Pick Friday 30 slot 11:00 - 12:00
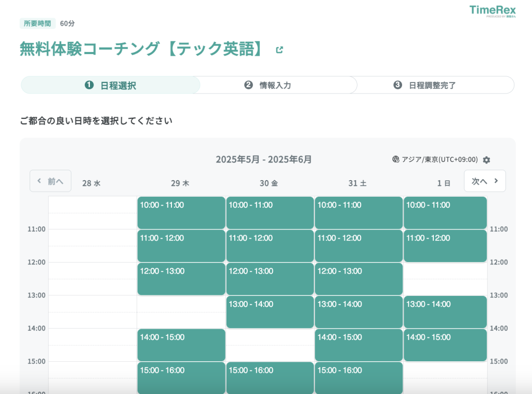The width and height of the screenshot is (532, 394). [270, 246]
